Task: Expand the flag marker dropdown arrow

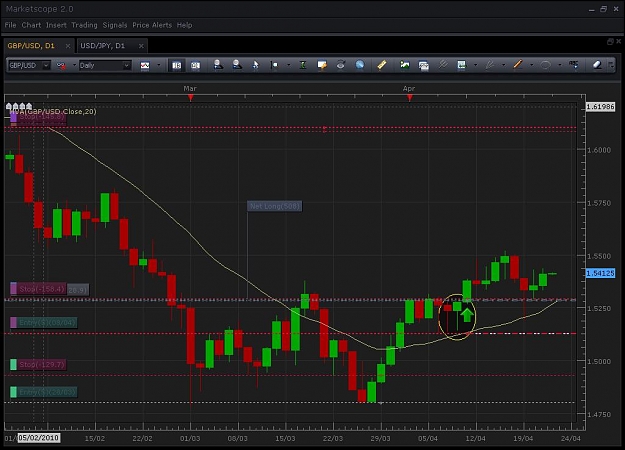Action: pyautogui.click(x=289, y=65)
